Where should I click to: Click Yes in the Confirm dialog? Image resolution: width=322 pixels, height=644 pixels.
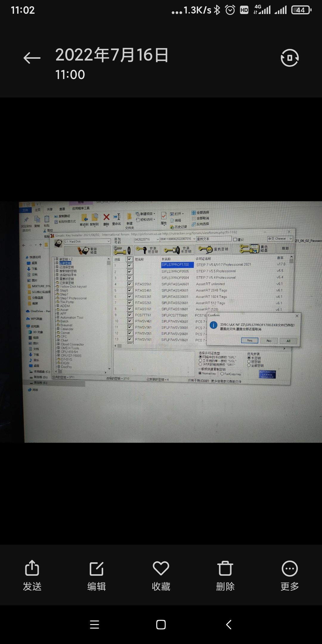(x=250, y=340)
